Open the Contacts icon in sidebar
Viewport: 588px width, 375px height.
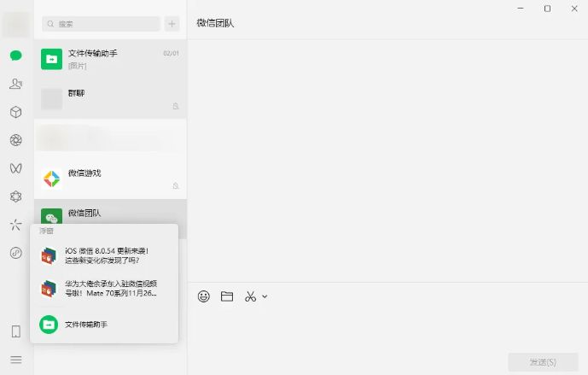point(15,84)
